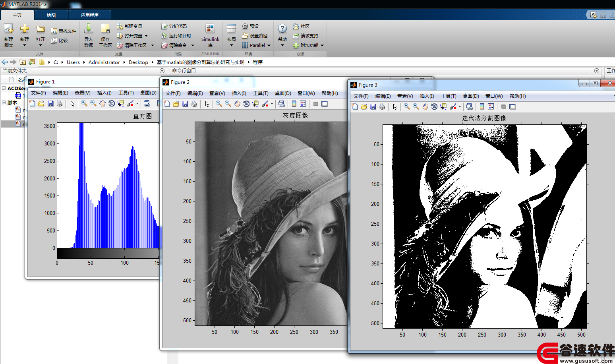Toggle Show Plot Tools in Figure 2 toolbar
615x364 pixels.
(x=324, y=104)
